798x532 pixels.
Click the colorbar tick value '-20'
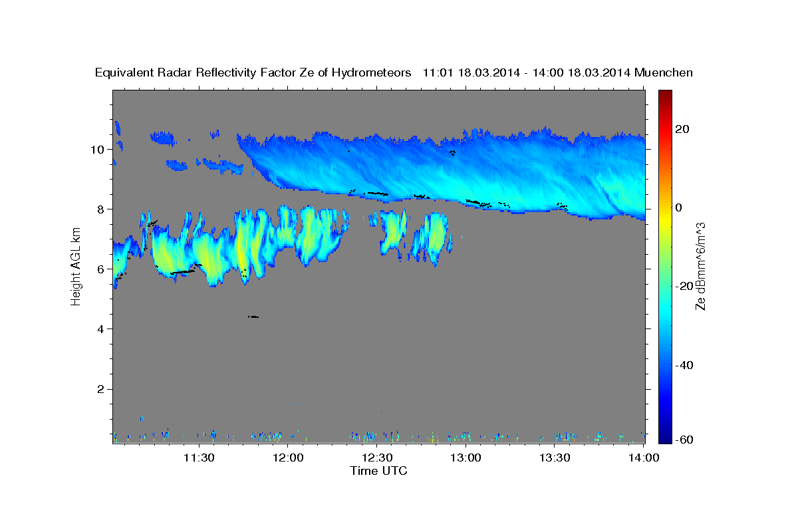click(683, 286)
